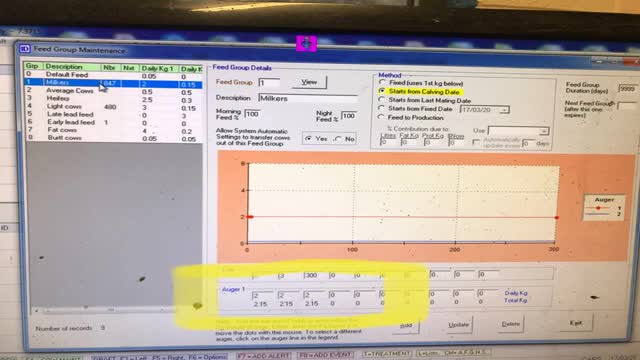Click the Prot Kg contribution field
Screen dimensions: 640x360
[x=433, y=142]
